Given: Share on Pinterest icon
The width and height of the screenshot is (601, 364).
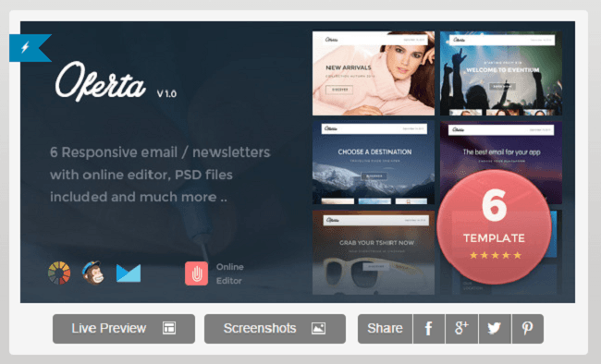Looking at the screenshot, I should pos(528,329).
